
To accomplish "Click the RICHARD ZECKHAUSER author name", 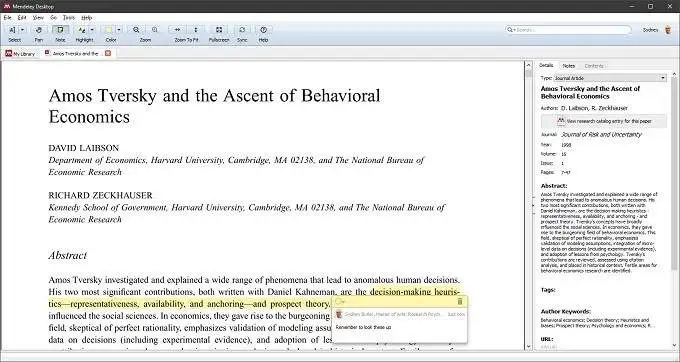I will [101, 195].
